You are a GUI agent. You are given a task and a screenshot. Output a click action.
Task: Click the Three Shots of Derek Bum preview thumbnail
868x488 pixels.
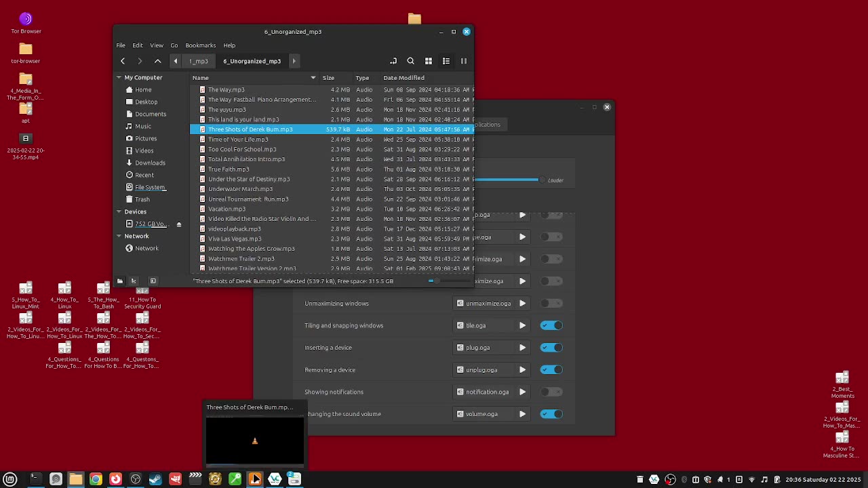pyautogui.click(x=255, y=440)
